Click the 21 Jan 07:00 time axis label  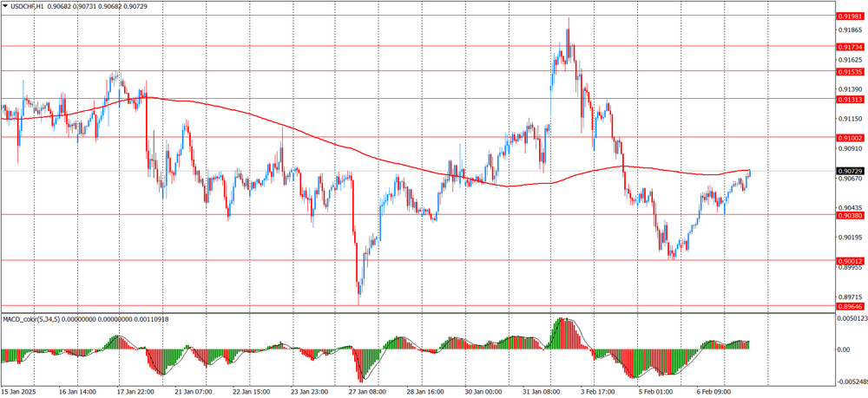point(192,392)
